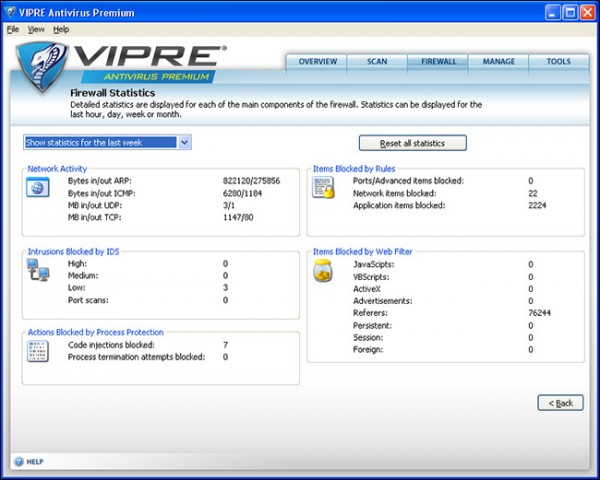Click the title bar VIPRE app icon
Screen dimensions: 600x480
pyautogui.click(x=11, y=12)
